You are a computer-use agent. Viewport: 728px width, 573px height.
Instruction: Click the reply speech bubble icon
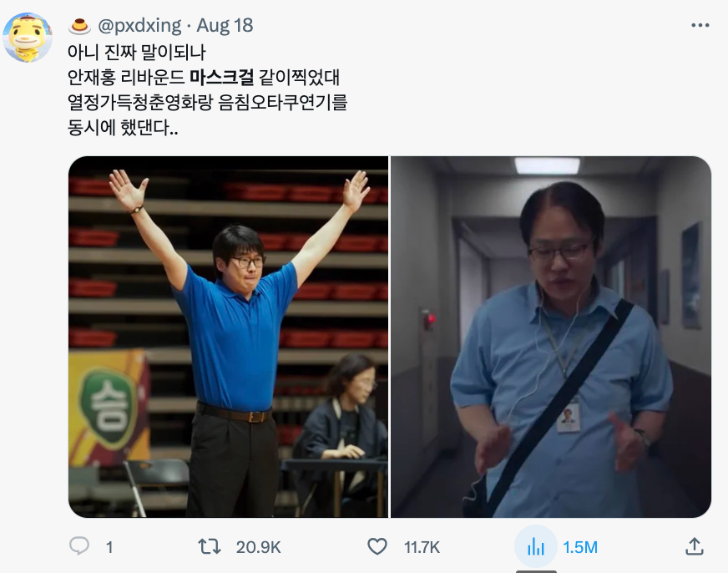pos(79,546)
